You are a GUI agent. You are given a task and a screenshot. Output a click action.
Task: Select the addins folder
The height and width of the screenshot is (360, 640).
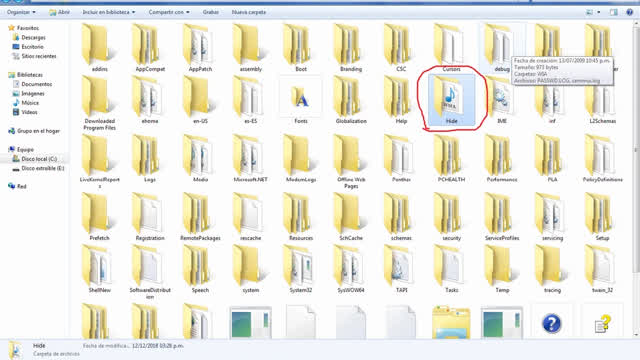click(x=99, y=47)
